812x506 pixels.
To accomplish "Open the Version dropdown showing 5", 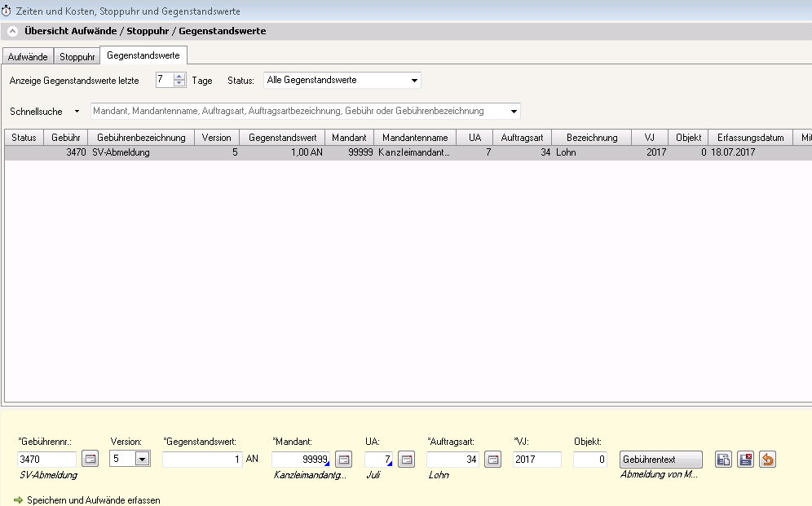I will coord(142,459).
